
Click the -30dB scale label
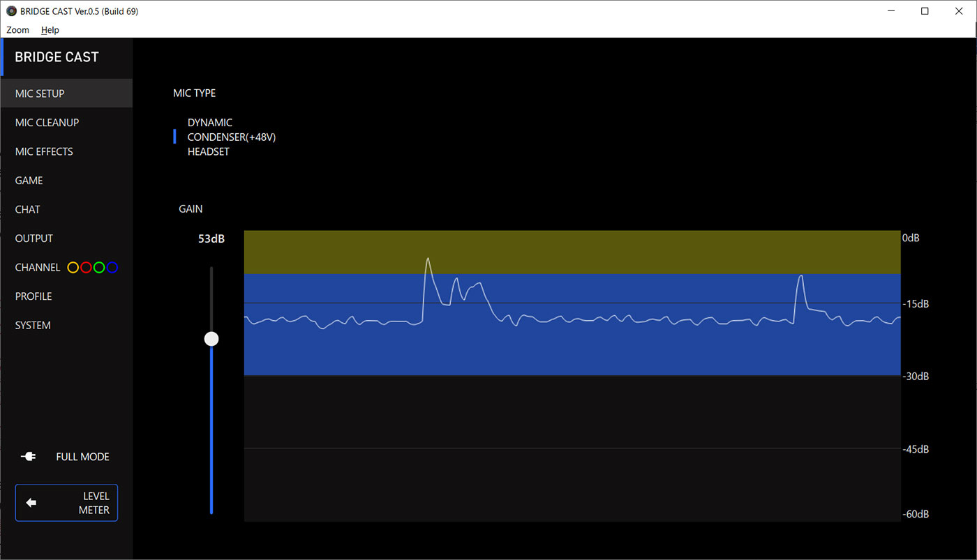point(915,377)
